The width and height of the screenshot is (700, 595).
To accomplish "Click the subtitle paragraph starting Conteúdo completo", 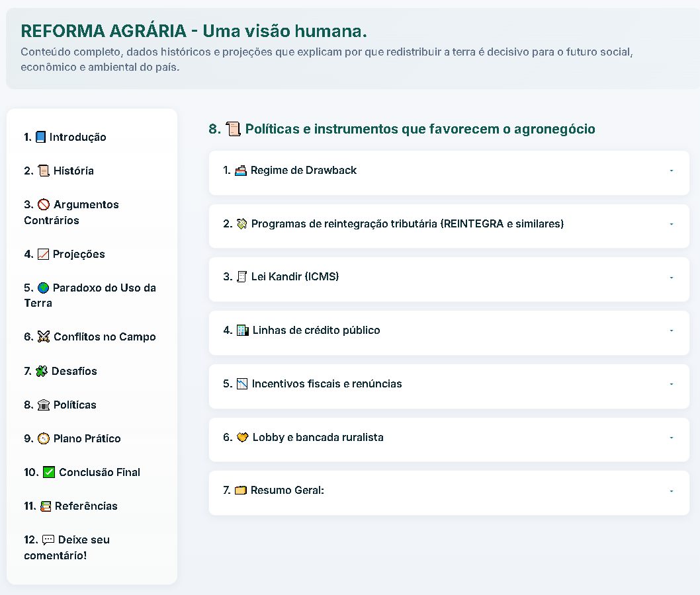I will 327,59.
